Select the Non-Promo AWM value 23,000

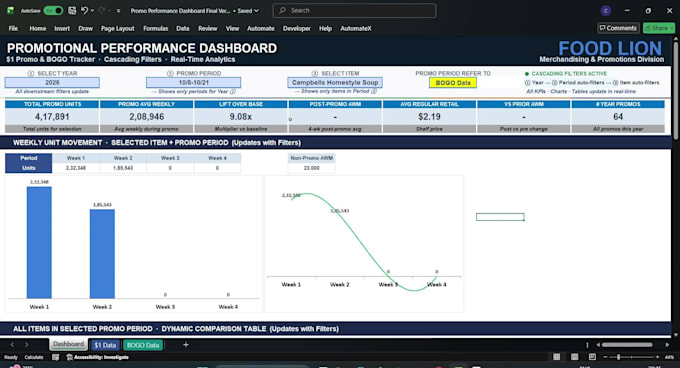click(x=311, y=168)
